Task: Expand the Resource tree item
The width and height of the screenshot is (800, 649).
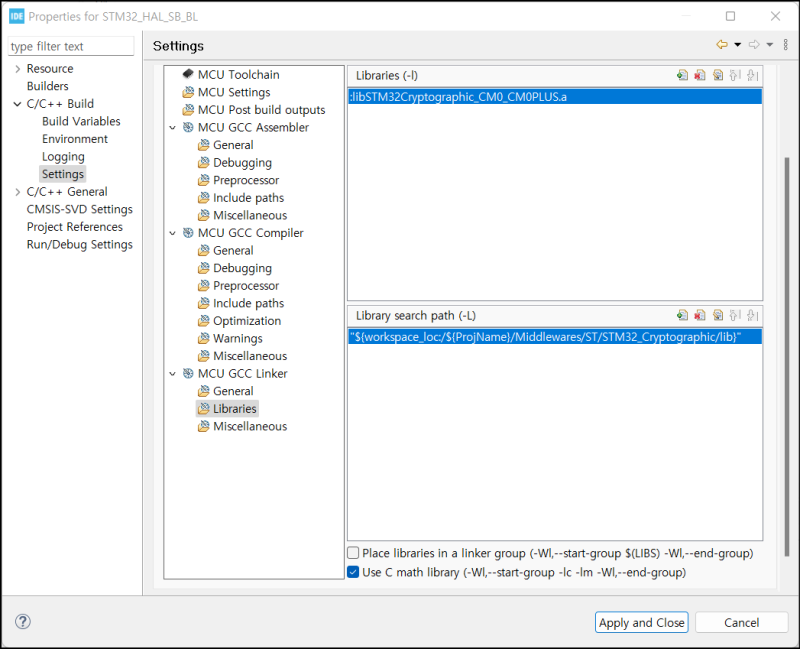Action: click(19, 69)
